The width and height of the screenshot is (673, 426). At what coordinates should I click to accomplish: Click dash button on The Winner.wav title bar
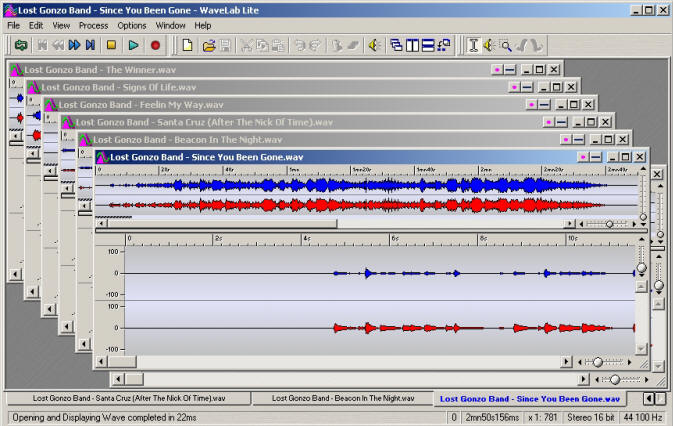pyautogui.click(x=509, y=69)
